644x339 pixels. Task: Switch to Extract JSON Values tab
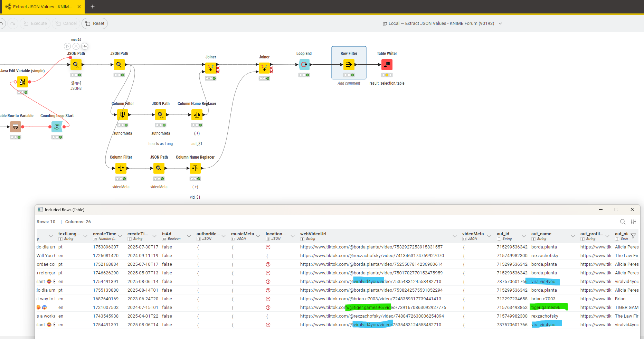40,7
